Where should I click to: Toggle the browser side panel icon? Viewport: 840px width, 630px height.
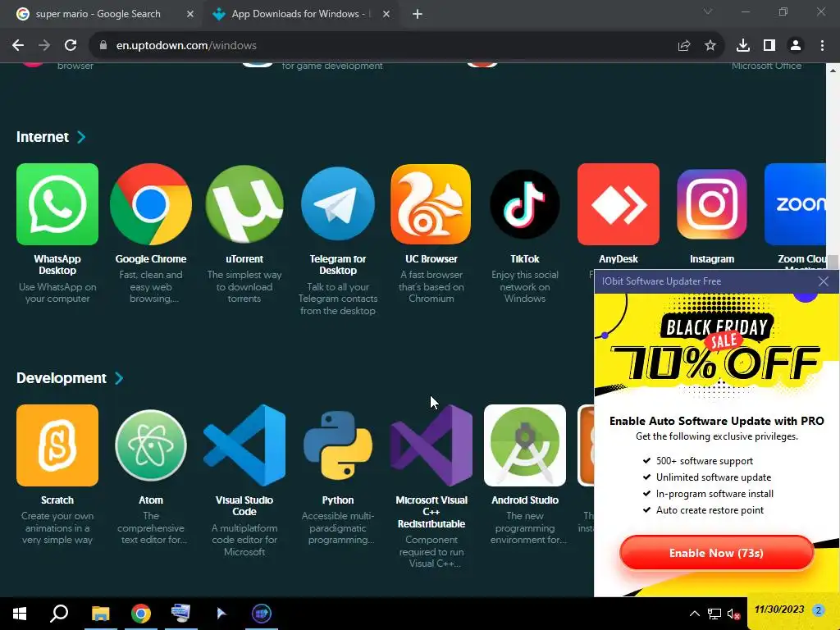(x=769, y=46)
